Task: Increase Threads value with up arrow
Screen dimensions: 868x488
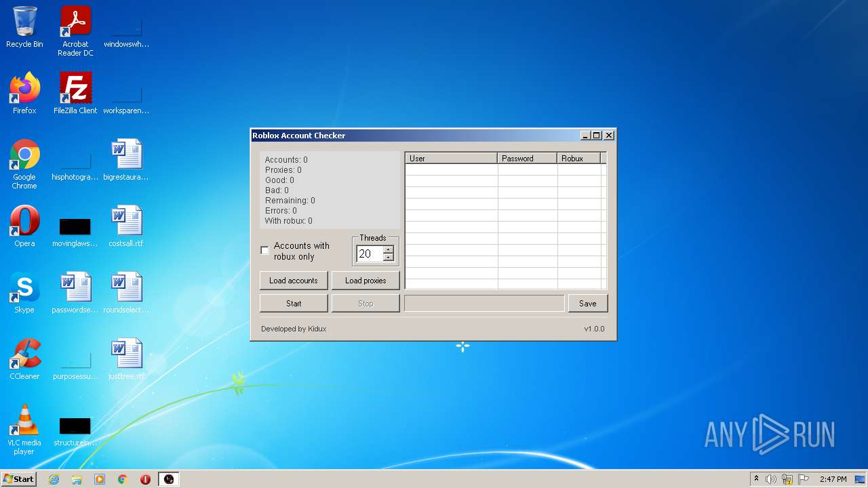Action: click(x=388, y=249)
